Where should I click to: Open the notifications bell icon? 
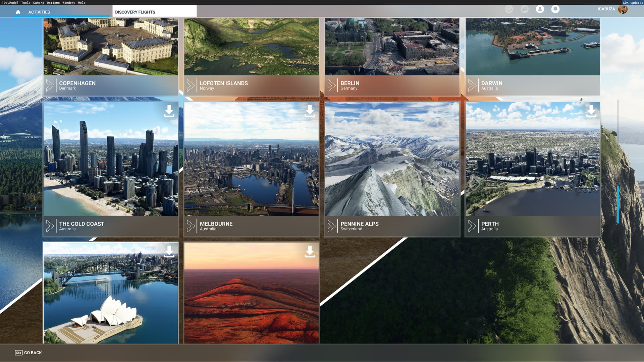(555, 9)
